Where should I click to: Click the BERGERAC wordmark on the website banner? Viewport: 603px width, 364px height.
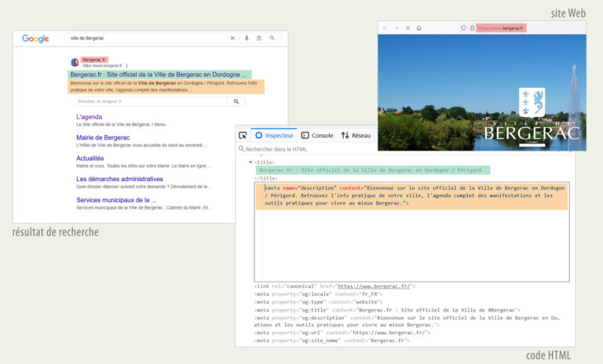click(532, 133)
